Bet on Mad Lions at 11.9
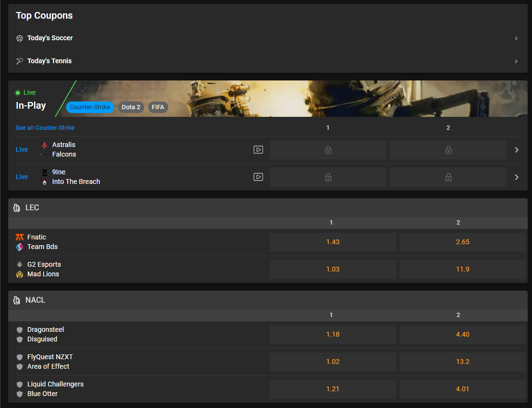The image size is (532, 408). coord(463,270)
